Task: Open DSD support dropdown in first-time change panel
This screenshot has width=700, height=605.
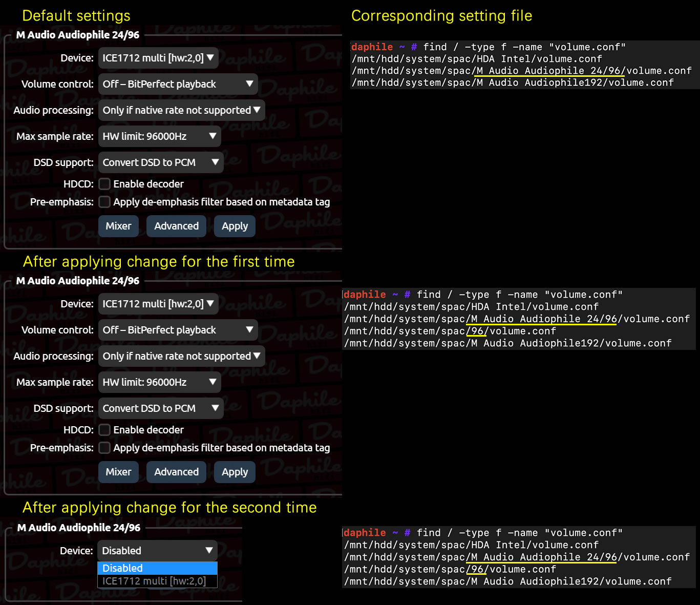Action: point(161,408)
